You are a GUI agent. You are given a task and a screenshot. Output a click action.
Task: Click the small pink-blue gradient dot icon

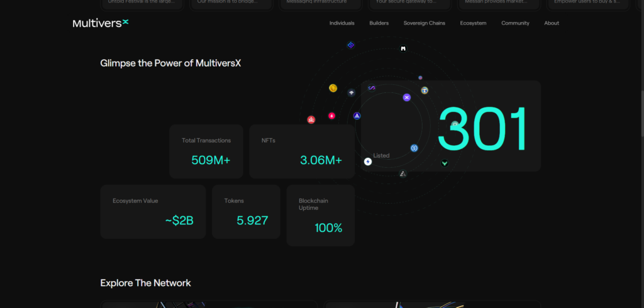pyautogui.click(x=420, y=77)
